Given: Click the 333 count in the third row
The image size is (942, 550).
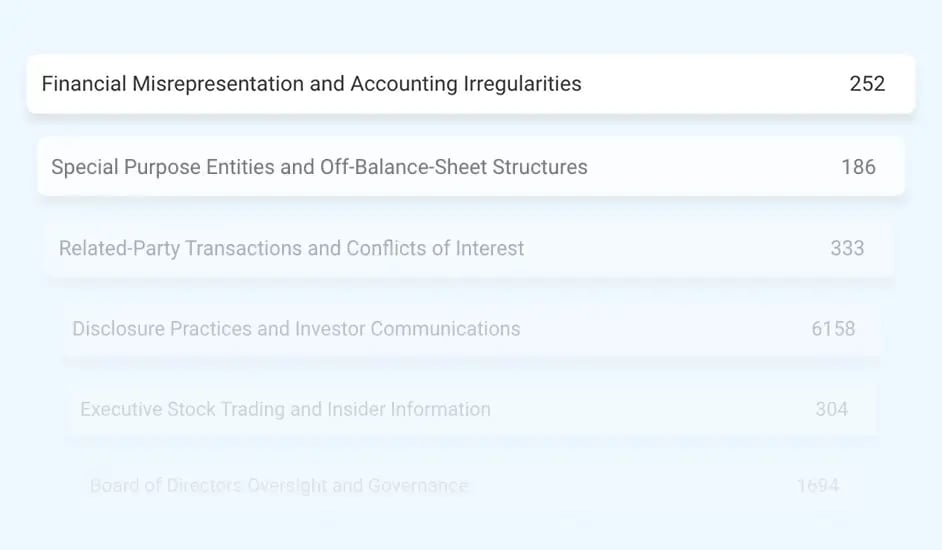Looking at the screenshot, I should [847, 248].
